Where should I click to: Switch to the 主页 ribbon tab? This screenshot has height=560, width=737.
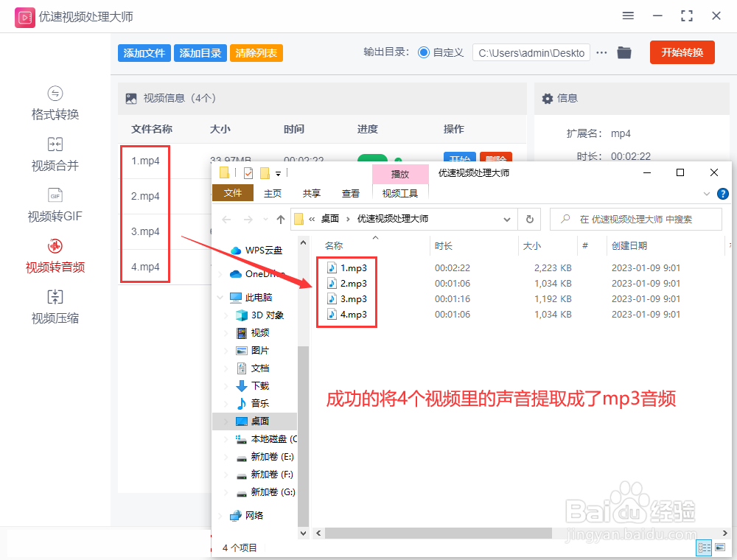273,193
